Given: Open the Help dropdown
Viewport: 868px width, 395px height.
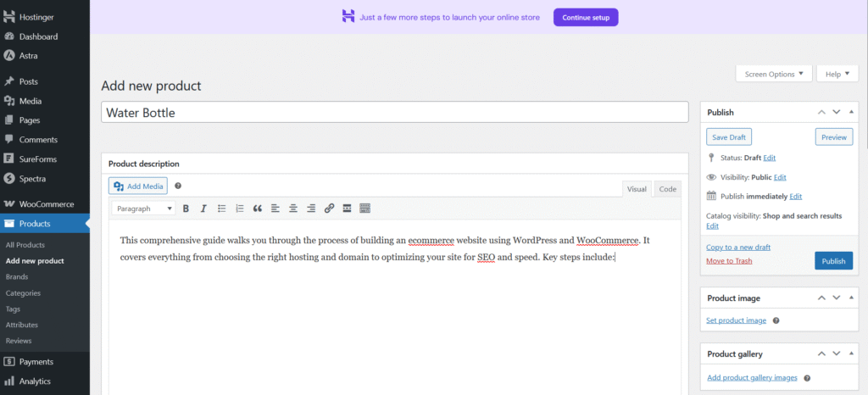Looking at the screenshot, I should click(x=837, y=75).
